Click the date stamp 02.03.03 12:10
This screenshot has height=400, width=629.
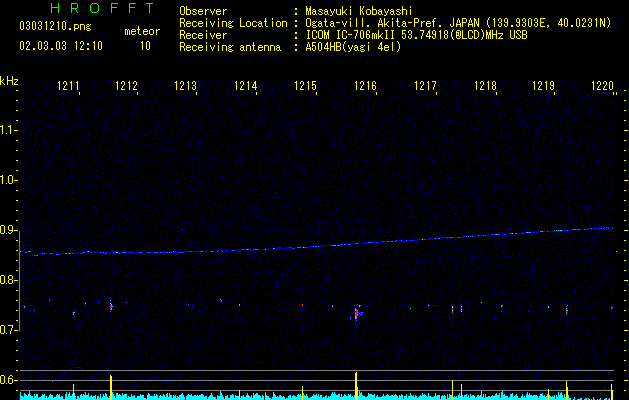tap(61, 46)
